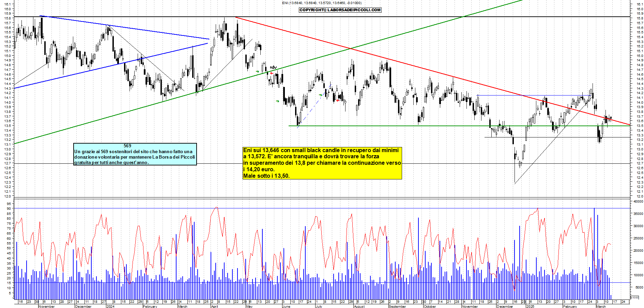The image size is (644, 308).
Task: Click the '12.5' price label on the left axis
Action: [7, 173]
